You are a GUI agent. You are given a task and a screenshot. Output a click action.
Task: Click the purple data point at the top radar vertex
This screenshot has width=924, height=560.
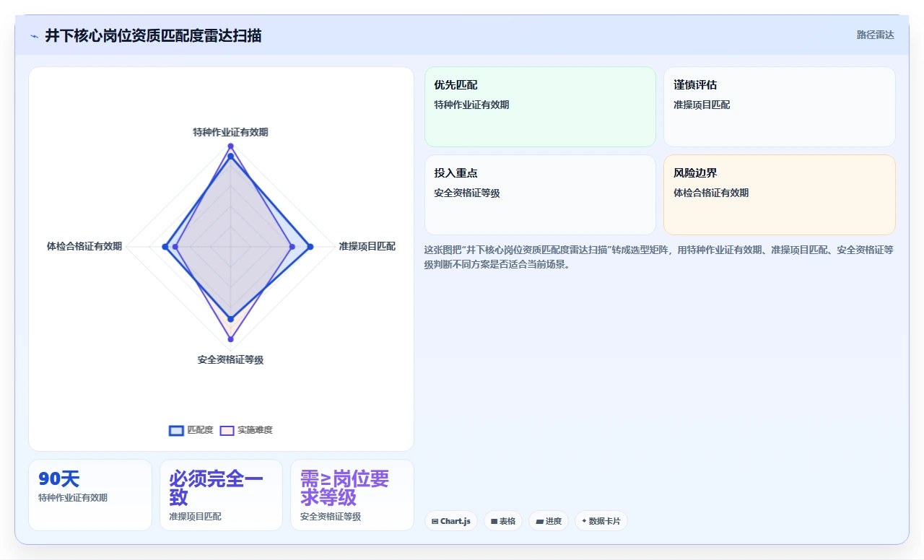(x=230, y=146)
